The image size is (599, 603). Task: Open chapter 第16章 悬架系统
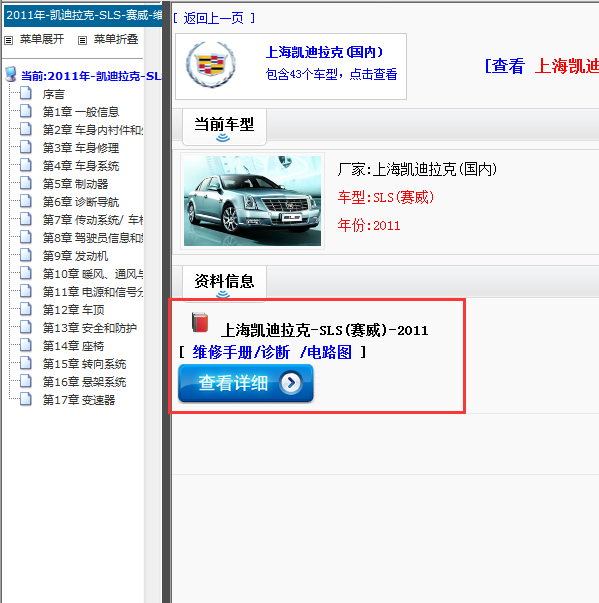84,382
